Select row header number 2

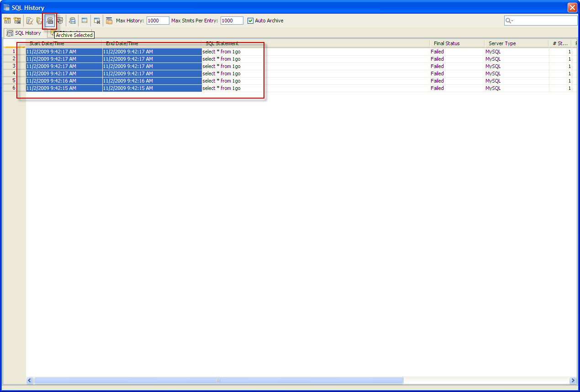tap(14, 59)
